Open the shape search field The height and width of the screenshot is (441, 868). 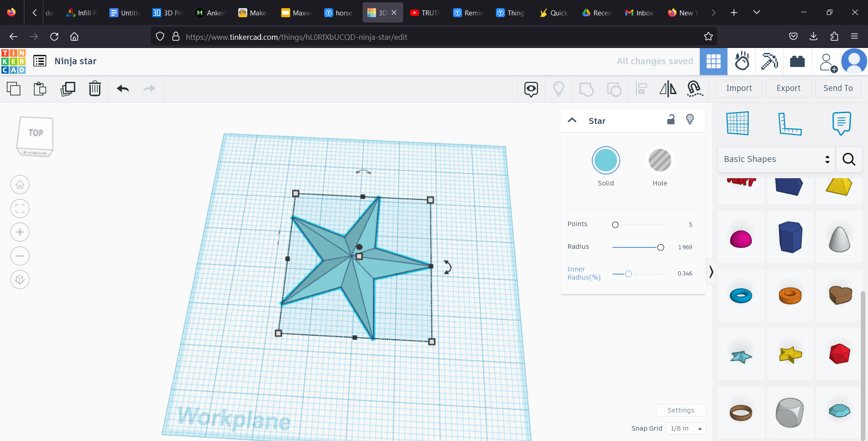[849, 159]
